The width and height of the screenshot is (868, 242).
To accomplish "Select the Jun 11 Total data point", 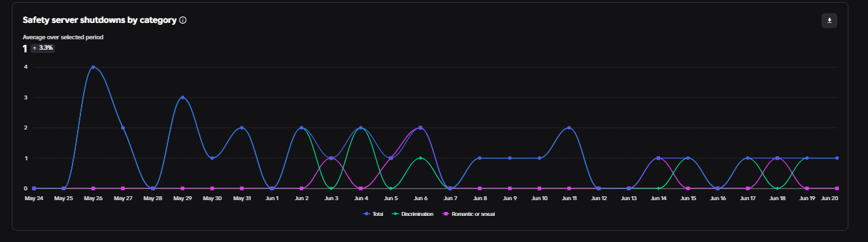I will pyautogui.click(x=569, y=128).
